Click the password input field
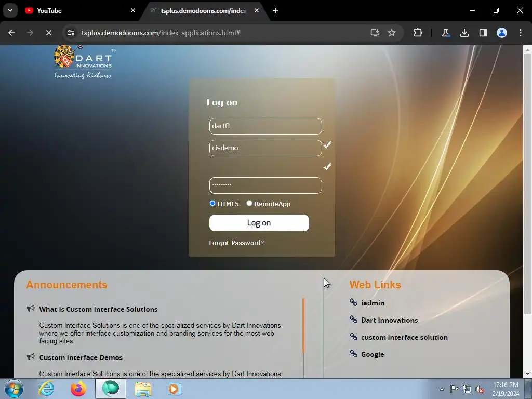Screen dimensions: 532x399 click(x=265, y=185)
